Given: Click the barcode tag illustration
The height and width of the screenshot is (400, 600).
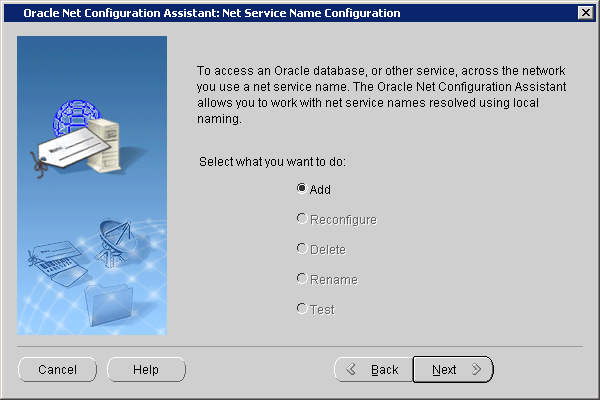Looking at the screenshot, I should tap(57, 263).
